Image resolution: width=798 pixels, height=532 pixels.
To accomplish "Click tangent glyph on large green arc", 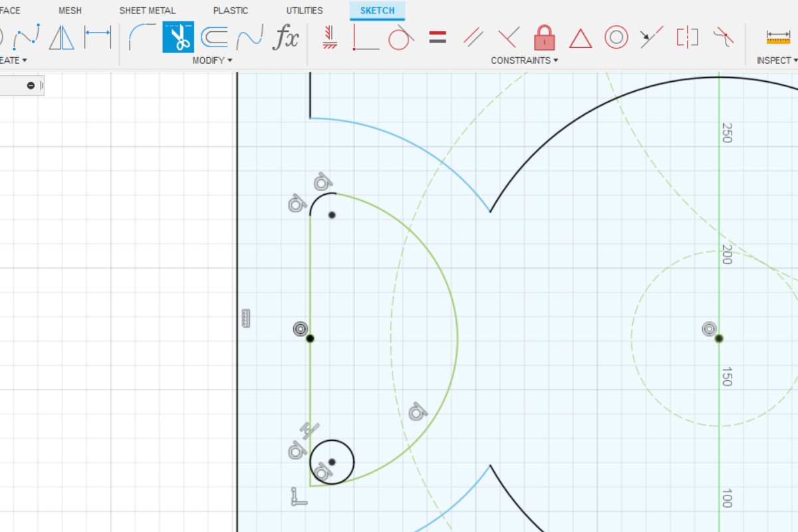I will click(x=418, y=412).
